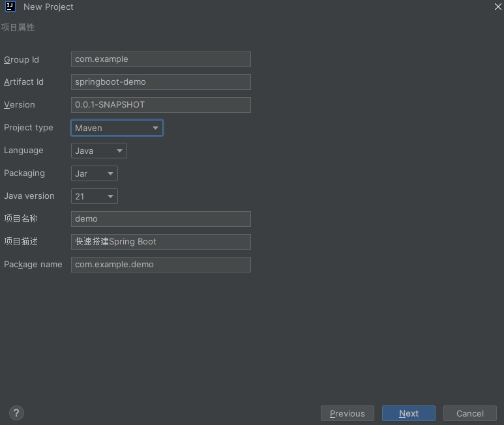Click the IntelliJ IDEA logo icon

[x=10, y=7]
